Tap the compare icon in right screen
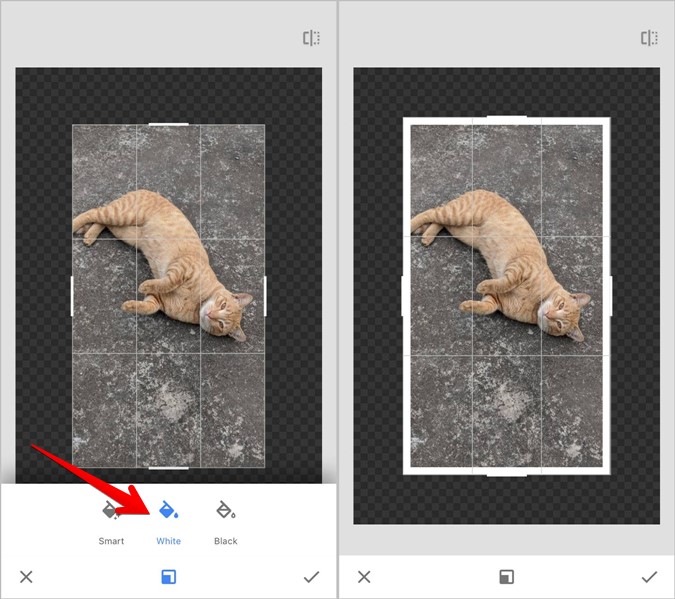Image resolution: width=675 pixels, height=599 pixels. 649,38
